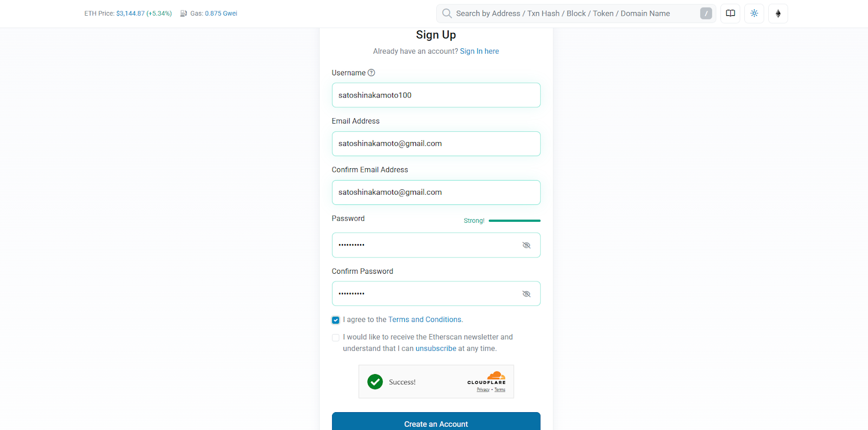
Task: Open the Ethereum network icon menu
Action: click(778, 14)
